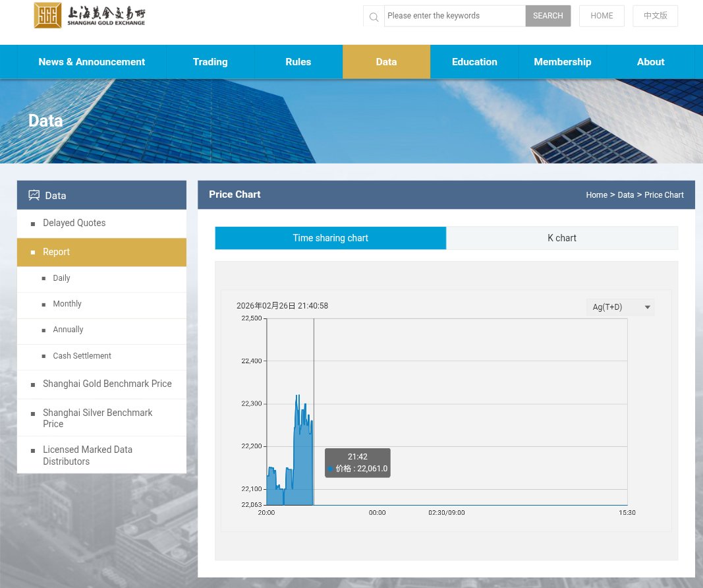Click the 00:00 x-axis label
703x588 pixels.
click(377, 513)
